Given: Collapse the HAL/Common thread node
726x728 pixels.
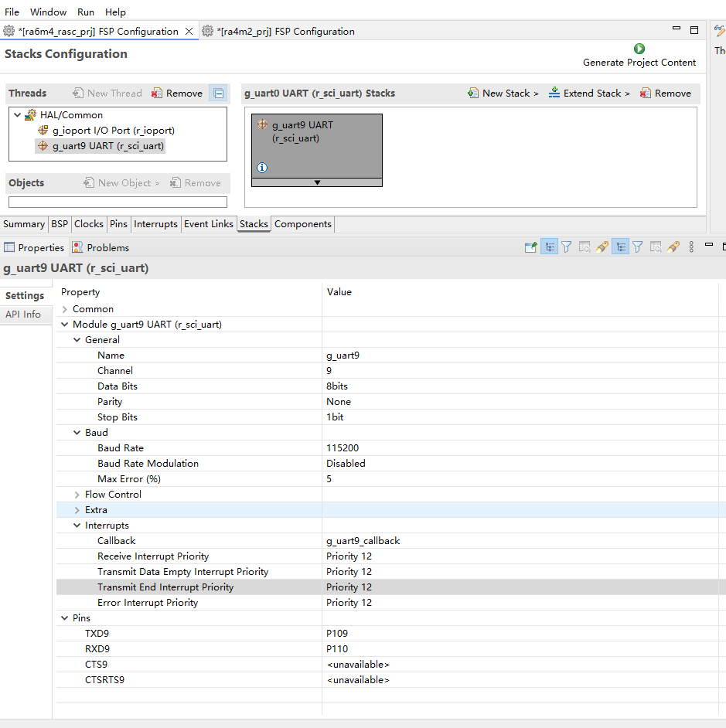Looking at the screenshot, I should 18,114.
